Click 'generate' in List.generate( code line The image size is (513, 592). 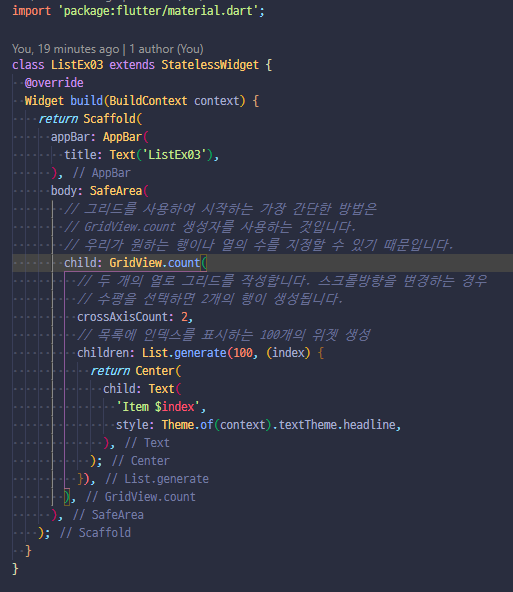point(200,353)
